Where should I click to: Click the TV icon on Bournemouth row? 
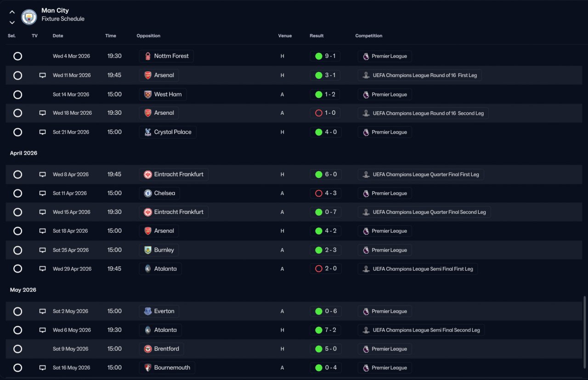click(43, 368)
